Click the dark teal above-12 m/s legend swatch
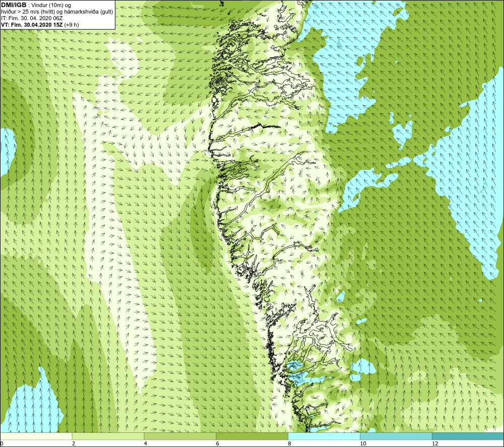504x447 pixels. coord(468,436)
